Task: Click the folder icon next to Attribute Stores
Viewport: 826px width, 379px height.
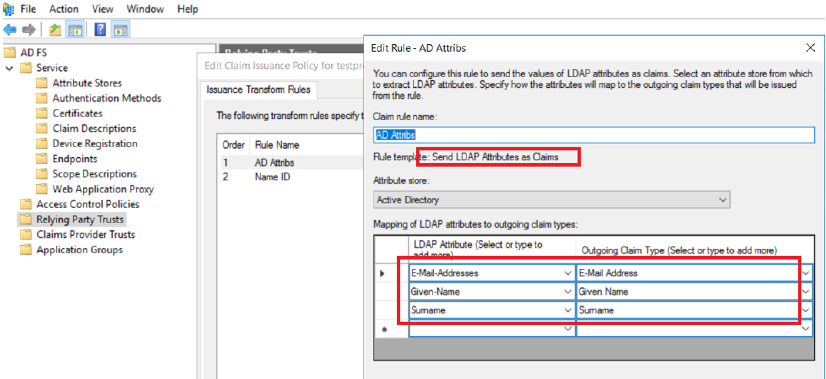Action: pyautogui.click(x=42, y=83)
